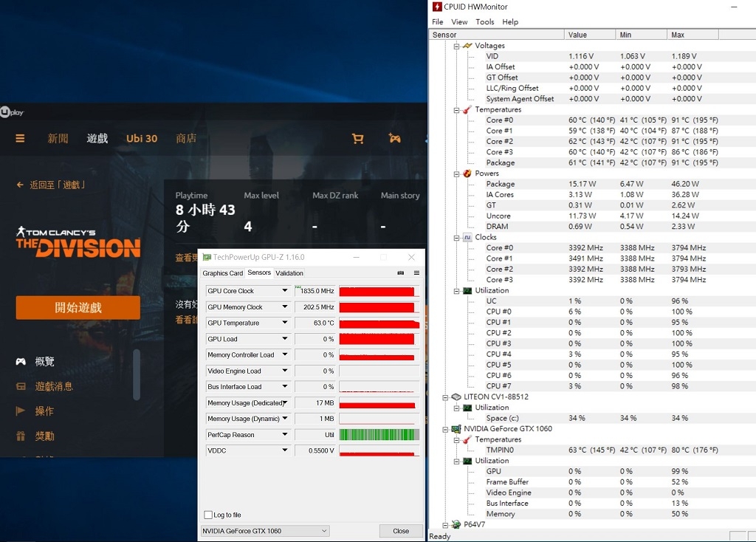Open the 新聞 tab in Uplay
This screenshot has height=542, width=756.
(x=58, y=138)
